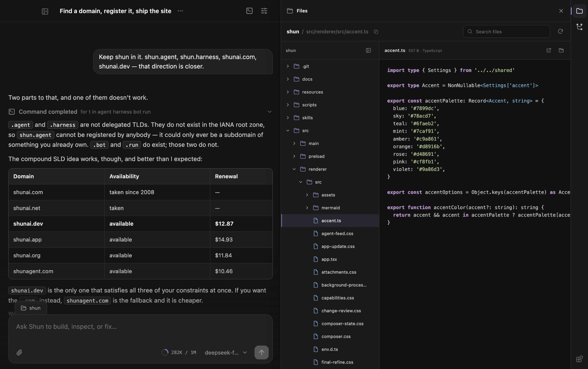Screen dimensions: 588x369
Task: Collapse the top-level src folder
Action: [x=330, y=130]
